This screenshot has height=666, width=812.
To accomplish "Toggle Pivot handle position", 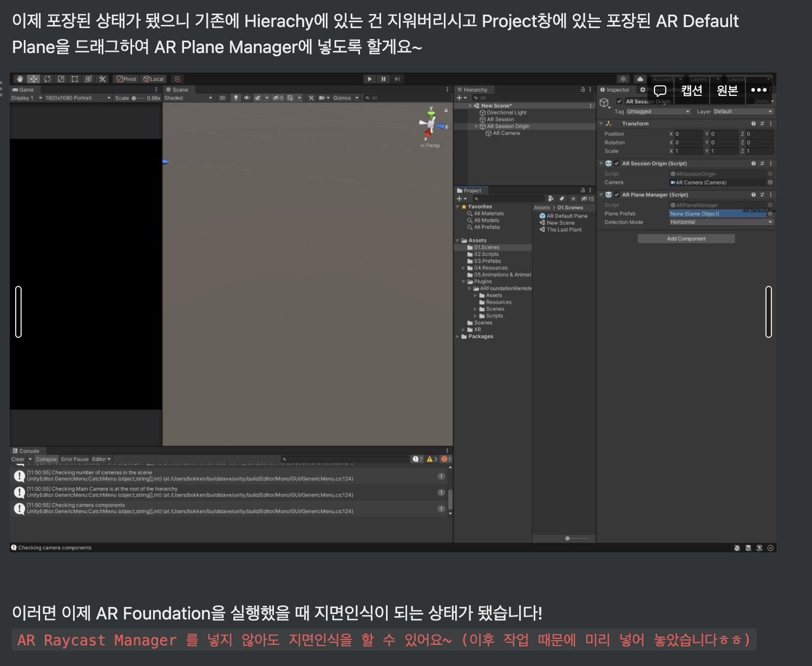I will point(127,79).
